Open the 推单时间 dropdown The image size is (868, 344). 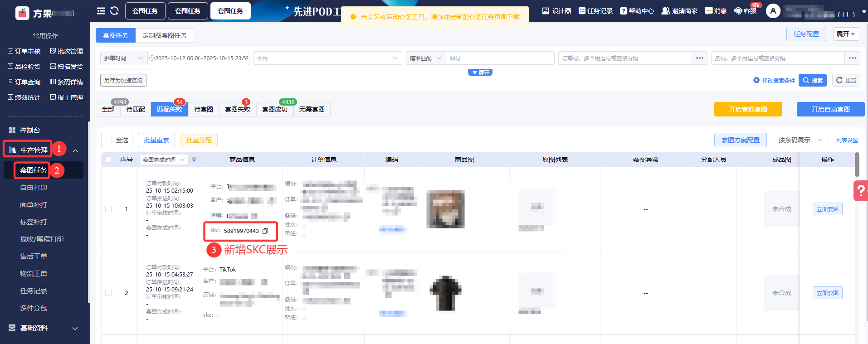pos(124,58)
